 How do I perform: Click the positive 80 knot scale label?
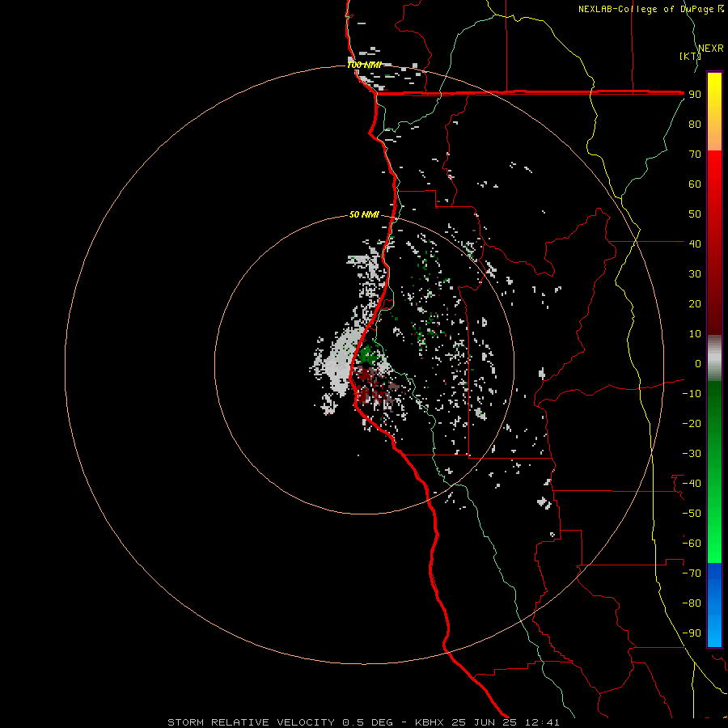click(695, 124)
